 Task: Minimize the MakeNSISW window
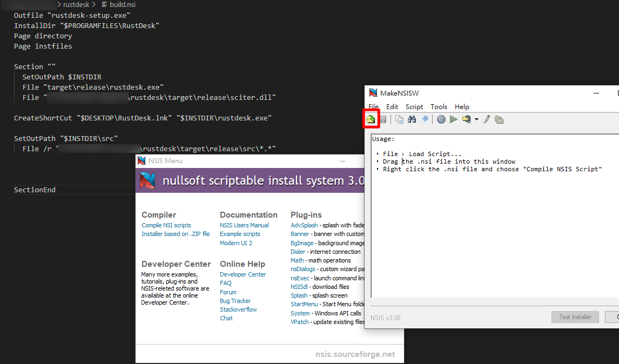pyautogui.click(x=596, y=93)
